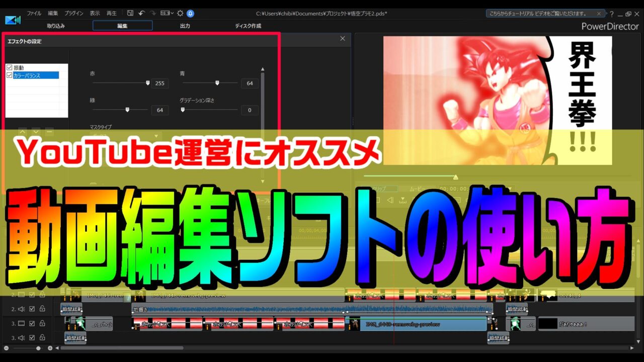Click timeline zoom in plus icon
The height and width of the screenshot is (362, 644).
coord(50,348)
